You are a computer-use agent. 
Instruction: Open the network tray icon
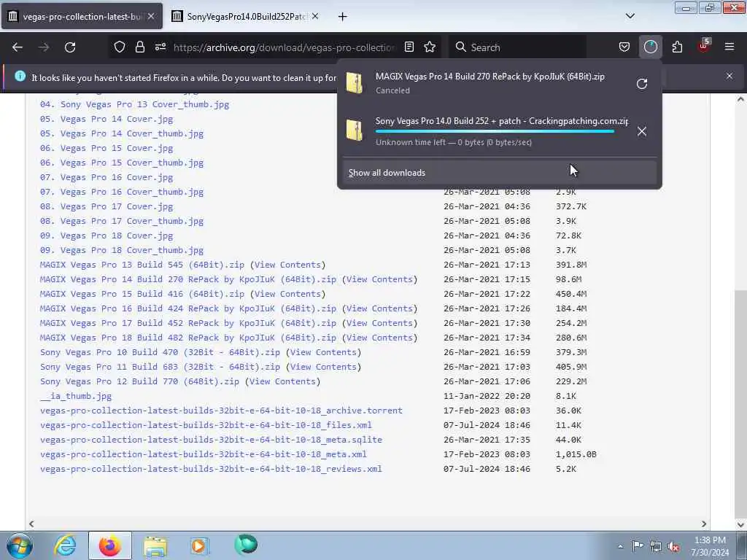(x=656, y=546)
